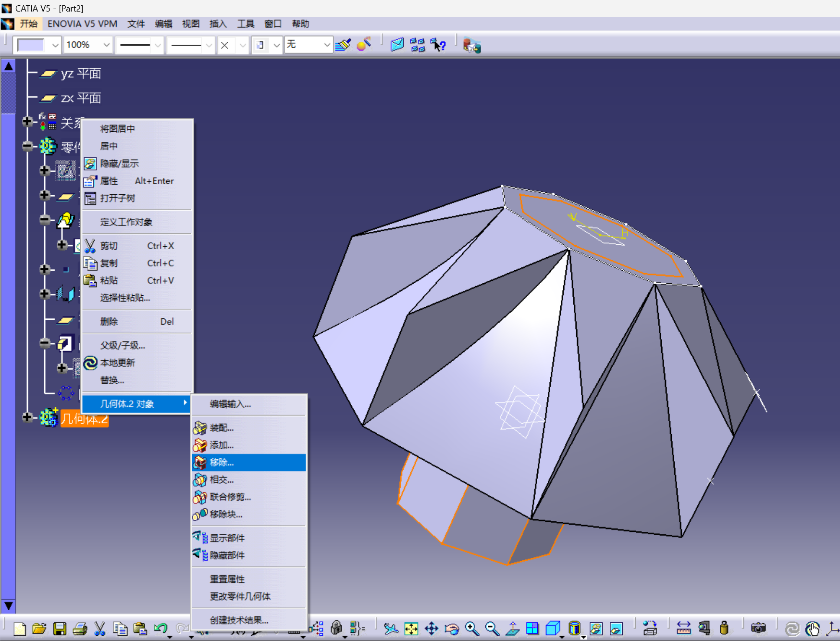Expand the 几何体.2 tree node
The height and width of the screenshot is (641, 840).
27,417
